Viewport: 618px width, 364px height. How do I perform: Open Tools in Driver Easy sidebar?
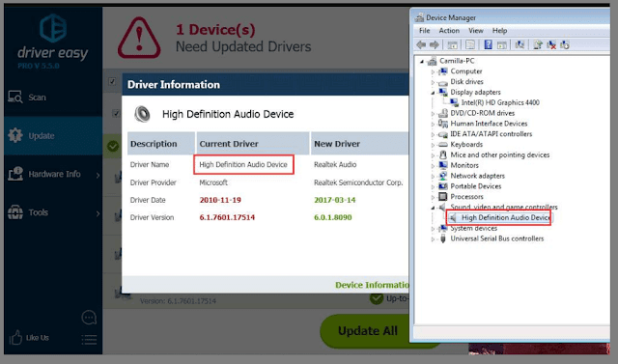point(53,212)
